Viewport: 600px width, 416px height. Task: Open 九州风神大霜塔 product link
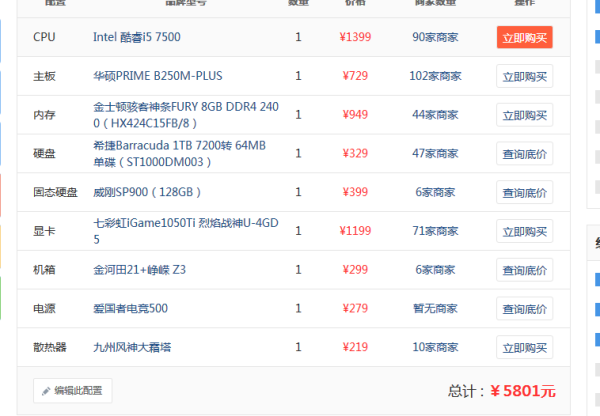click(x=132, y=347)
